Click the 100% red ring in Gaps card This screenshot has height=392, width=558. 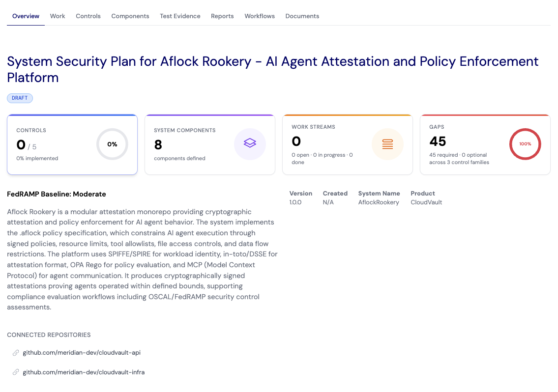525,144
